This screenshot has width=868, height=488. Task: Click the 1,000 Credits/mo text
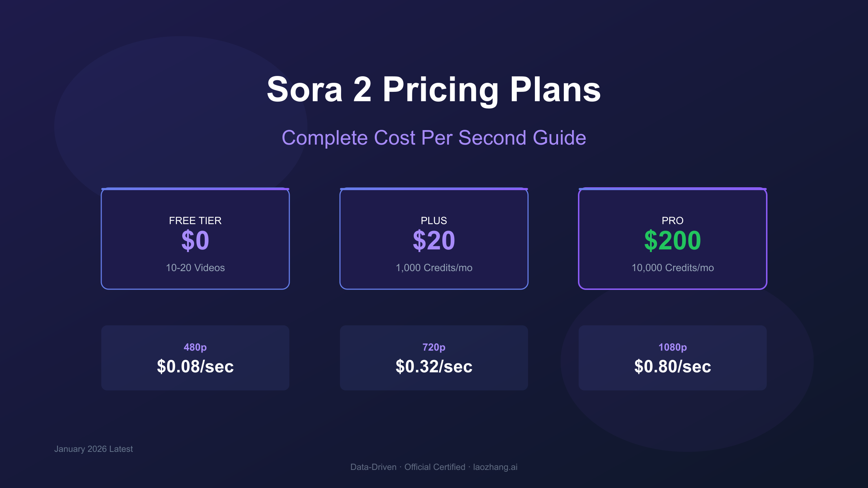[434, 268]
